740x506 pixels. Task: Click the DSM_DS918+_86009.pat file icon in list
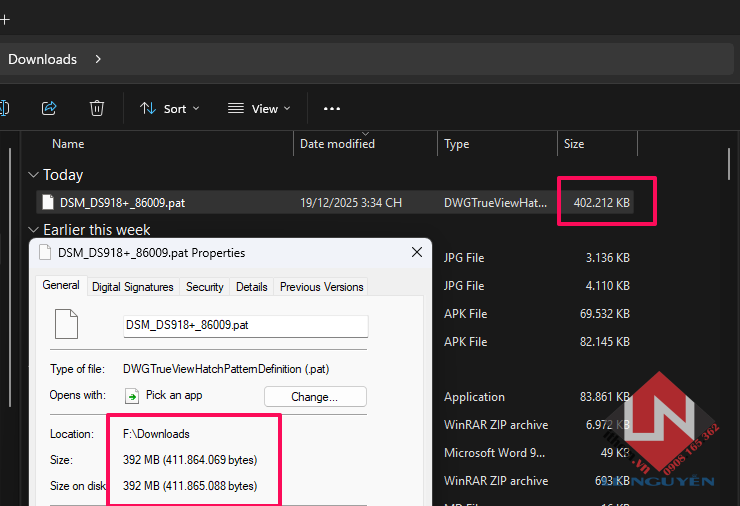(48, 202)
